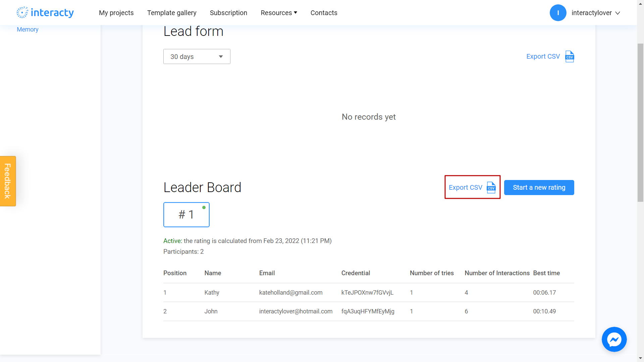644x362 pixels.
Task: Open the Template gallery menu item
Action: point(172,12)
